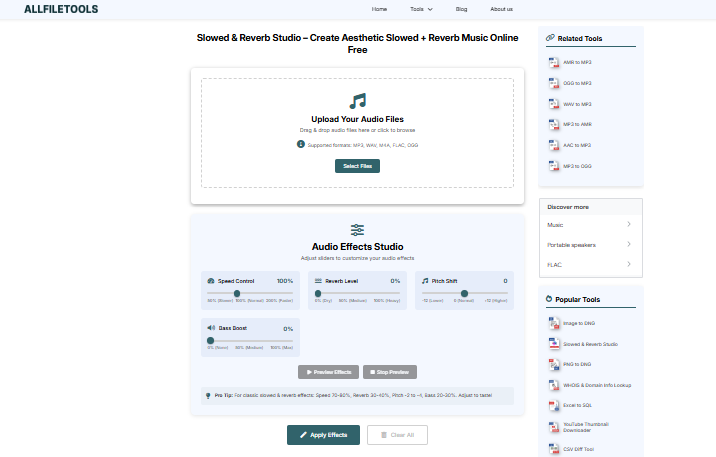Click the Image to DNG icon

(x=553, y=323)
